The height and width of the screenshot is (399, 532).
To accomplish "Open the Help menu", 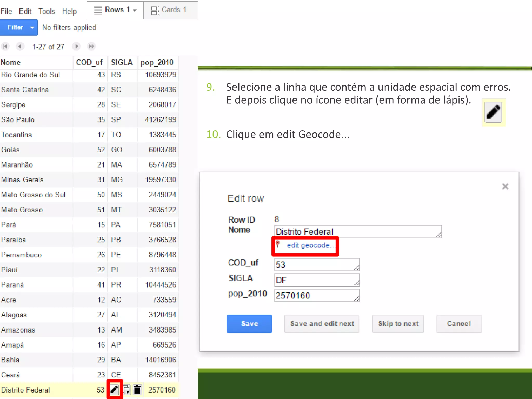I will 69,11.
